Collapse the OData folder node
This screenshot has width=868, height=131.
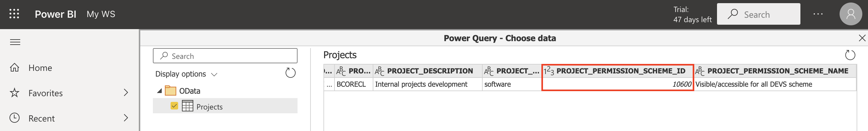pyautogui.click(x=160, y=91)
